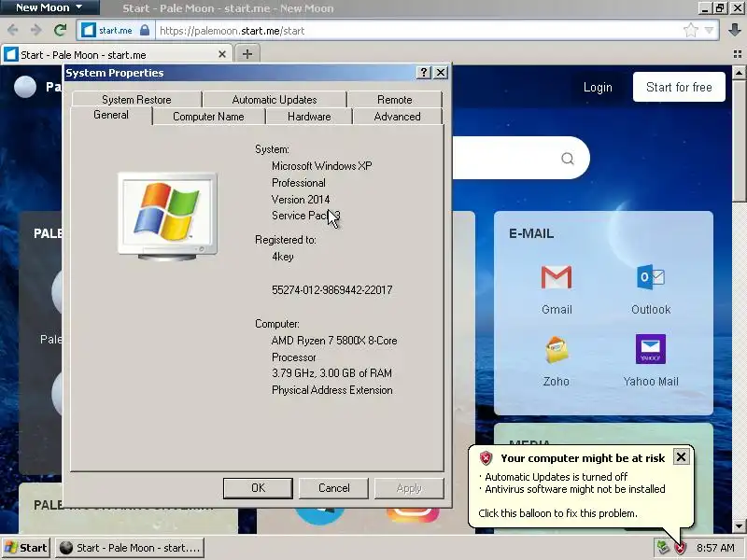Maximize the New Moon browser window
Viewport: 747px width, 560px height.
tap(720, 7)
